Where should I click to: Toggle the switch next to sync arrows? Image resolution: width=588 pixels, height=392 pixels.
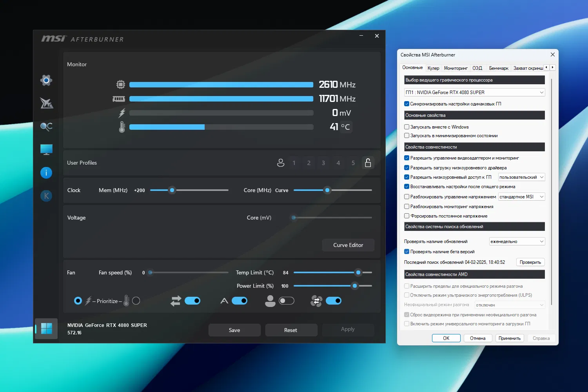tap(192, 301)
